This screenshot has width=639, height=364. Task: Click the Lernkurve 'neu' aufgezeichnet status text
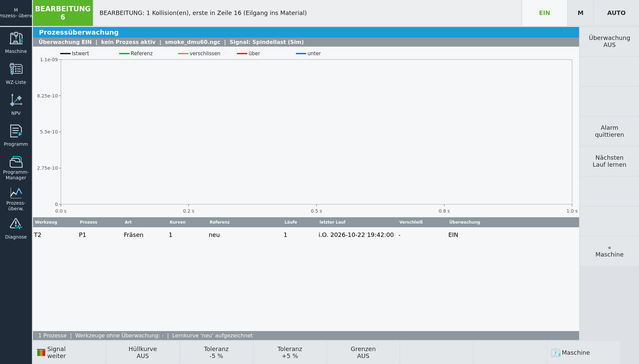[212, 336]
